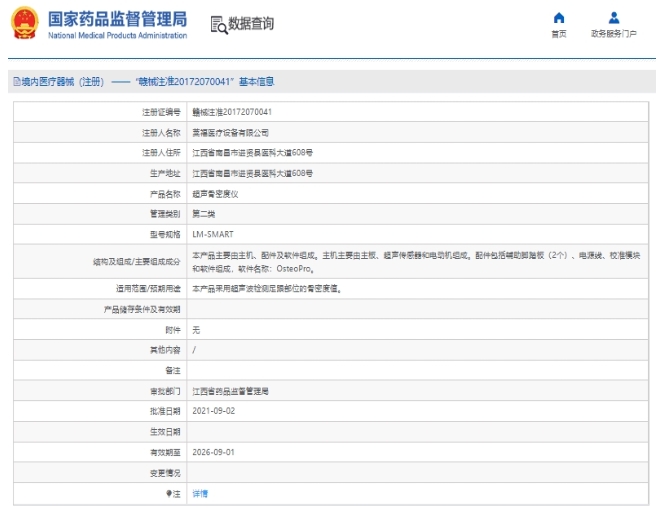Click the small document icon before 境内医疗器械
Screen dimensions: 665x508
point(16,82)
